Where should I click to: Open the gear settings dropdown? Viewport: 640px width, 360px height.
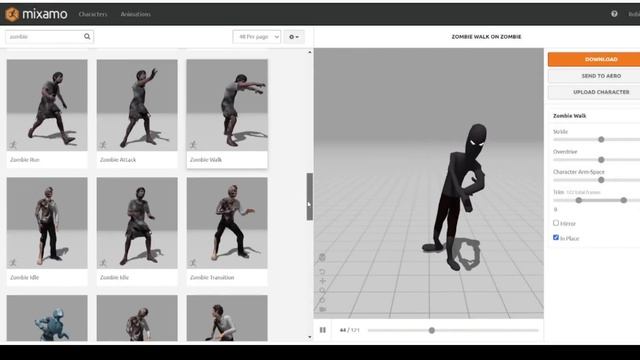(294, 37)
